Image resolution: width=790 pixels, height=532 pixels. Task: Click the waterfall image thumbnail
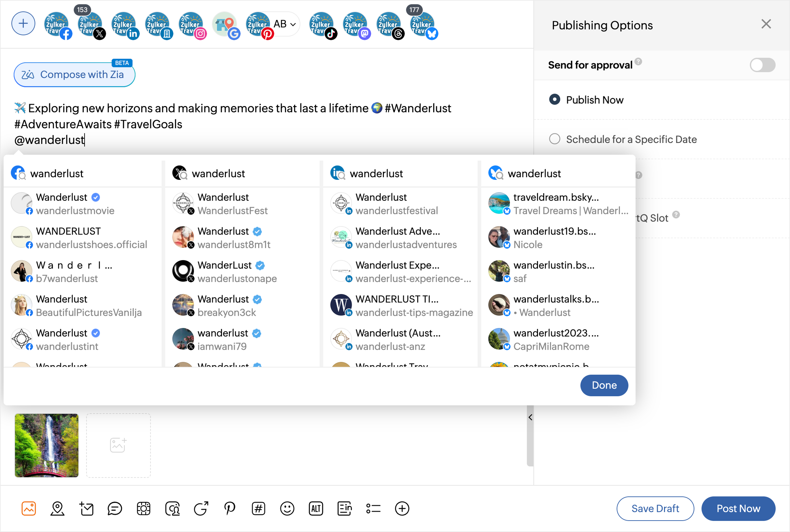pyautogui.click(x=46, y=445)
